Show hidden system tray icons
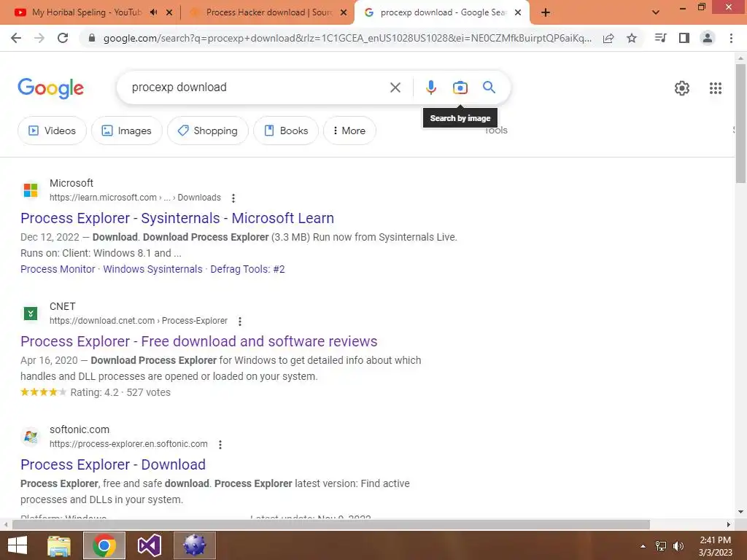The width and height of the screenshot is (747, 560). [x=643, y=546]
